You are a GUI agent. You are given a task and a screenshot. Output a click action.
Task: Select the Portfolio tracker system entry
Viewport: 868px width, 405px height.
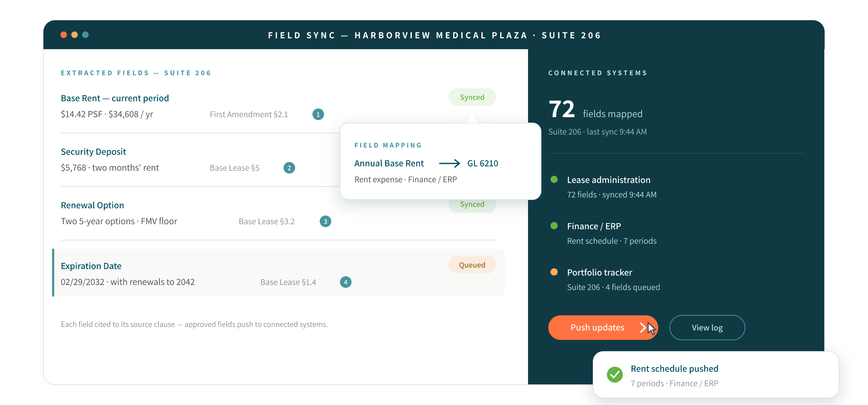click(x=600, y=272)
